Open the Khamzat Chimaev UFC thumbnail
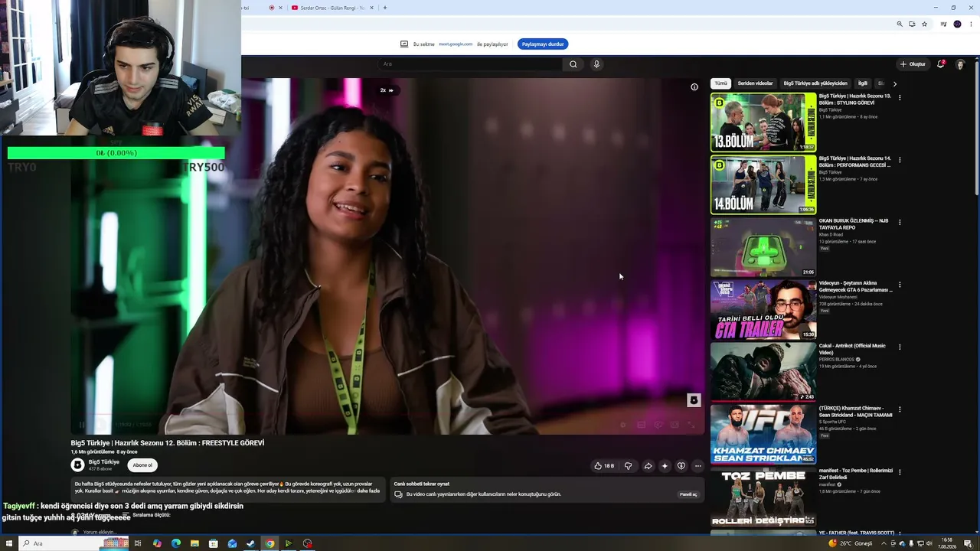 763,434
